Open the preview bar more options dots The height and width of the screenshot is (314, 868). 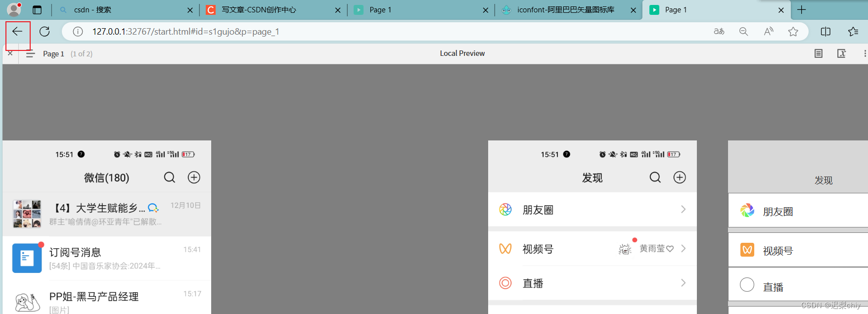[x=865, y=53]
